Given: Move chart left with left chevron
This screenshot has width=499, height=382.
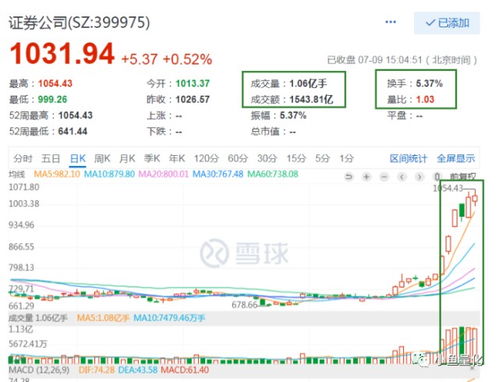Looking at the screenshot, I should tap(402, 176).
